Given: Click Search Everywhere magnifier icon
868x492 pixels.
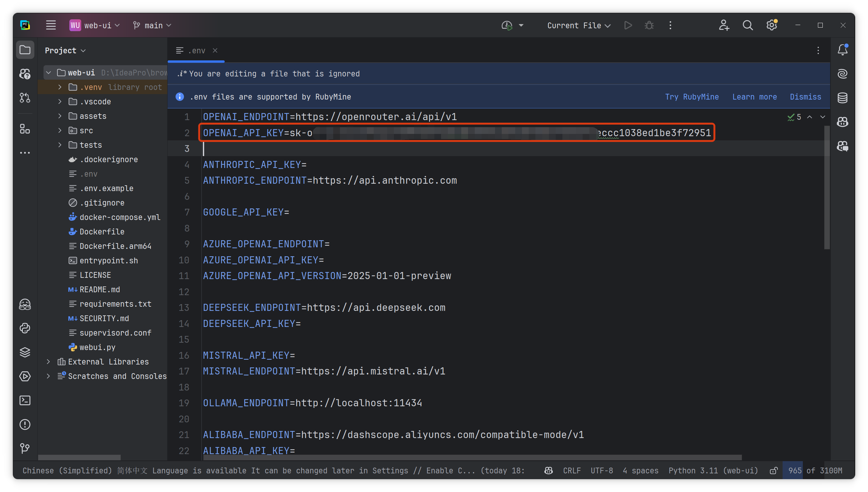Looking at the screenshot, I should click(747, 25).
